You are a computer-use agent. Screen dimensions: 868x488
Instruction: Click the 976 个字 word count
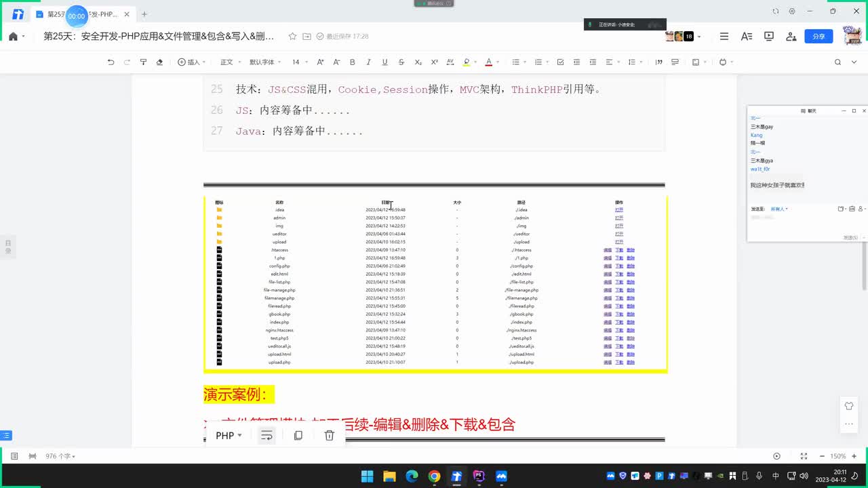(60, 456)
